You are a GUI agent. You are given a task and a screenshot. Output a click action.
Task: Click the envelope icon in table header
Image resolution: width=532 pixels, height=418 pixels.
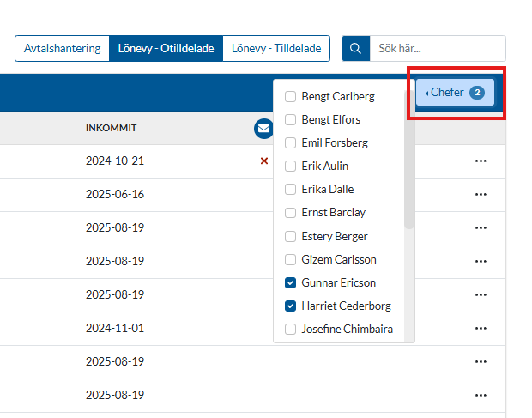pyautogui.click(x=263, y=129)
